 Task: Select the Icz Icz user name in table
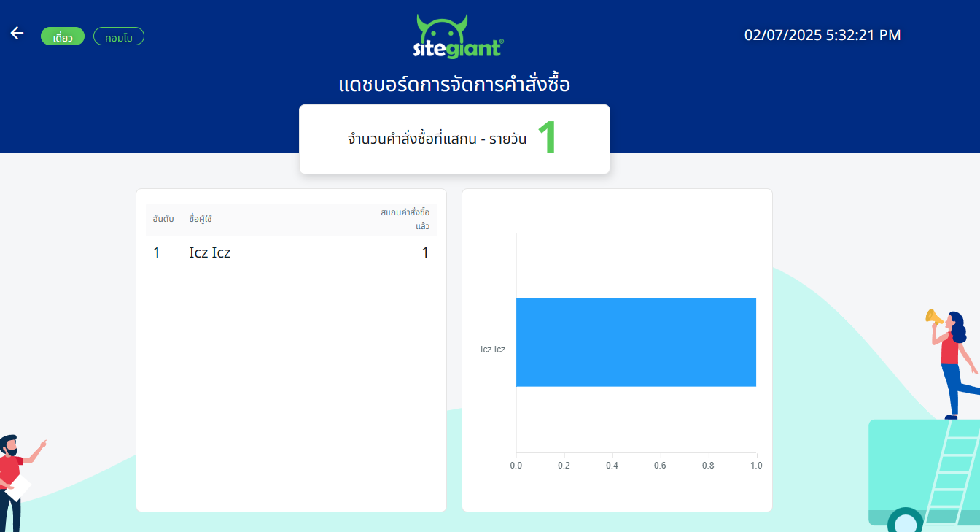(x=210, y=253)
